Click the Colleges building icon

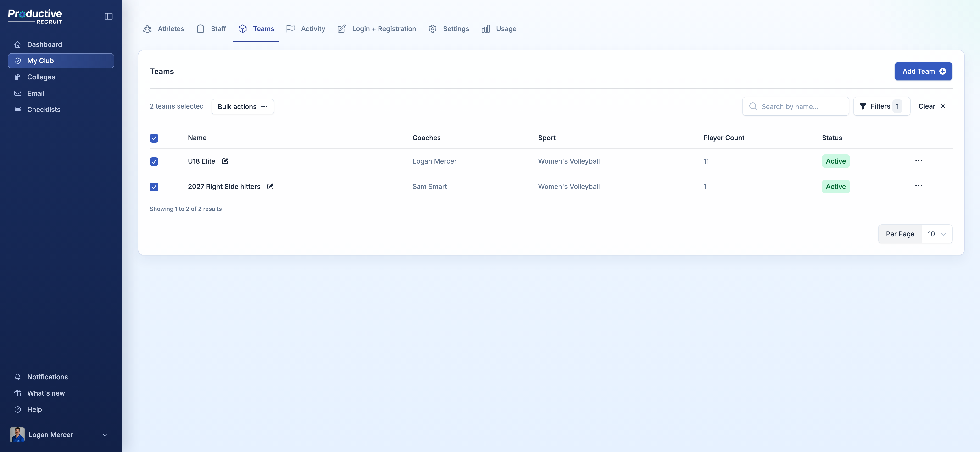click(x=17, y=77)
